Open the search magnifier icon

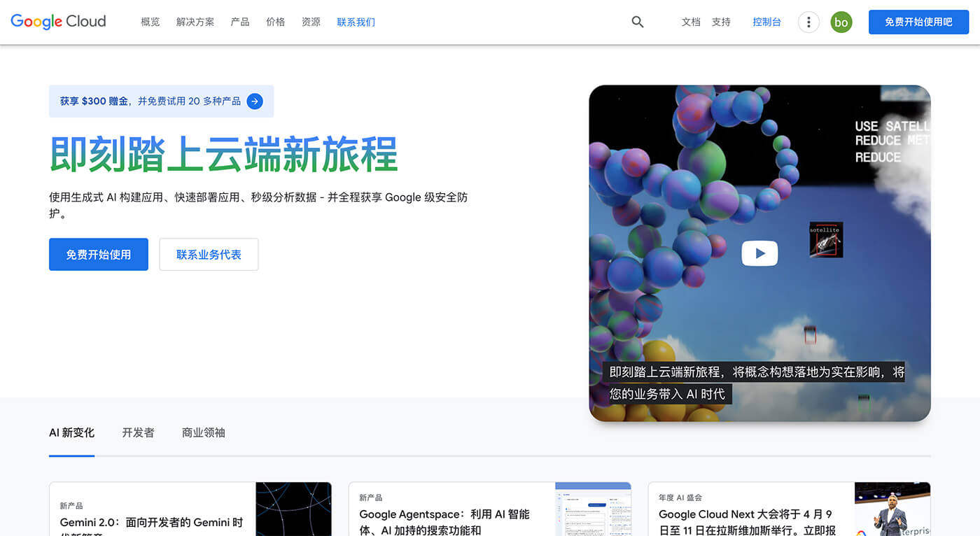[637, 22]
